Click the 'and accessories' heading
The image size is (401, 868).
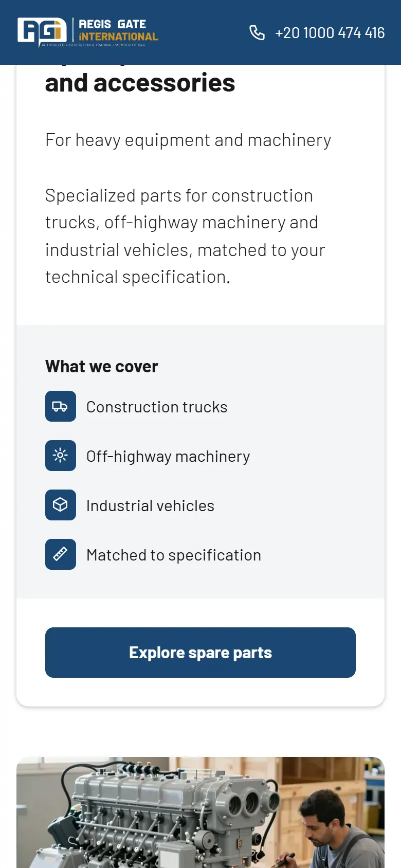[140, 83]
